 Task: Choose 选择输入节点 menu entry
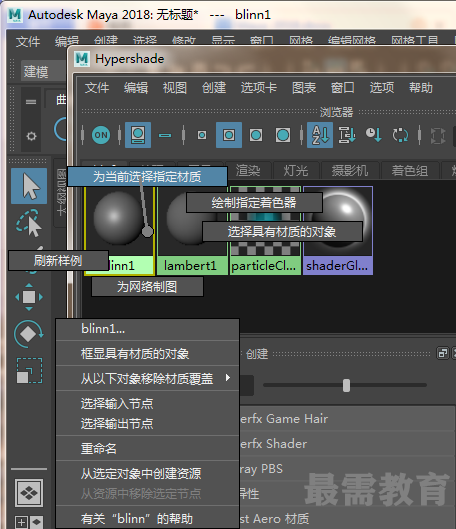[x=148, y=403]
